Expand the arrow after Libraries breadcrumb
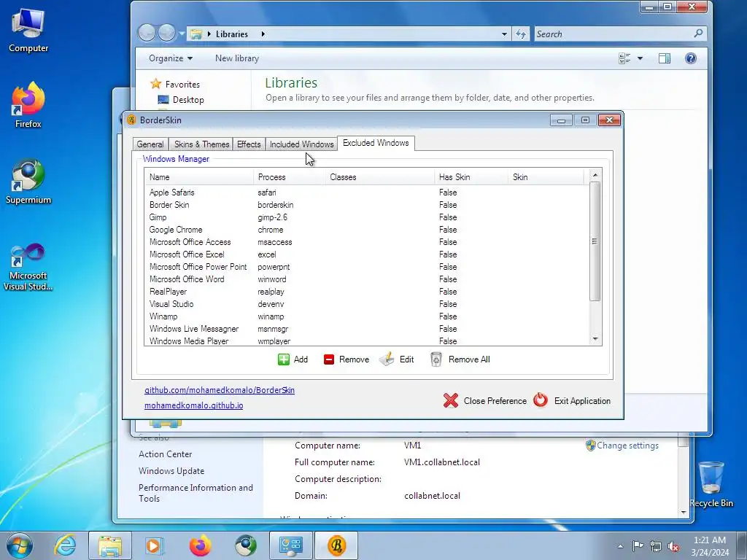Screen dimensions: 747x560 tap(263, 34)
